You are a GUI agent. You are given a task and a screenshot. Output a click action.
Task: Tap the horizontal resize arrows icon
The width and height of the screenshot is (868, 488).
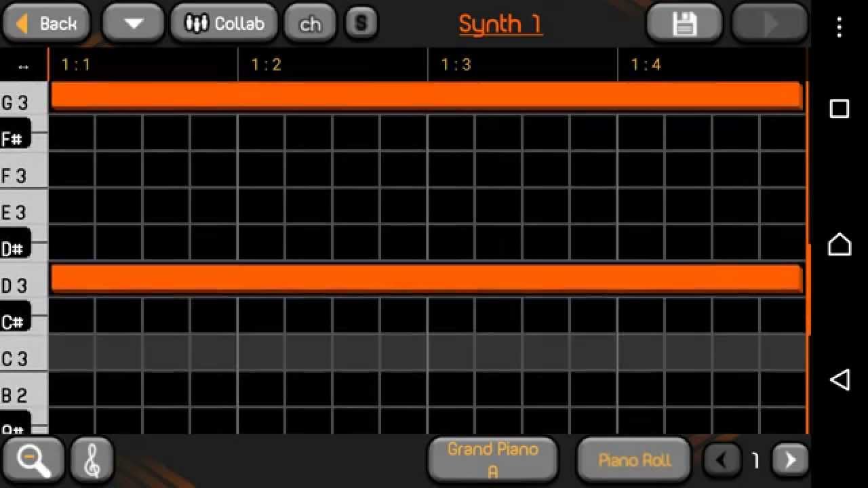24,66
